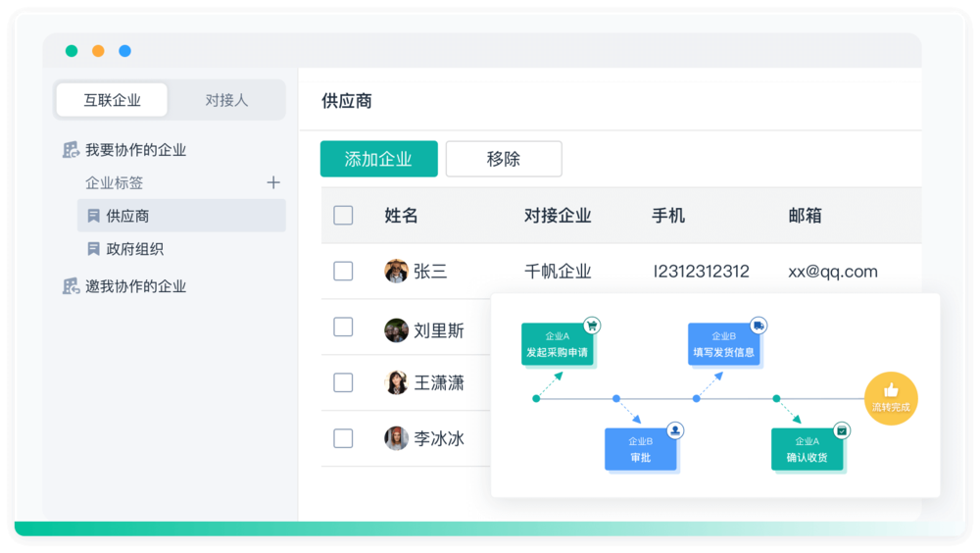Click the 移除 button

[x=504, y=159]
